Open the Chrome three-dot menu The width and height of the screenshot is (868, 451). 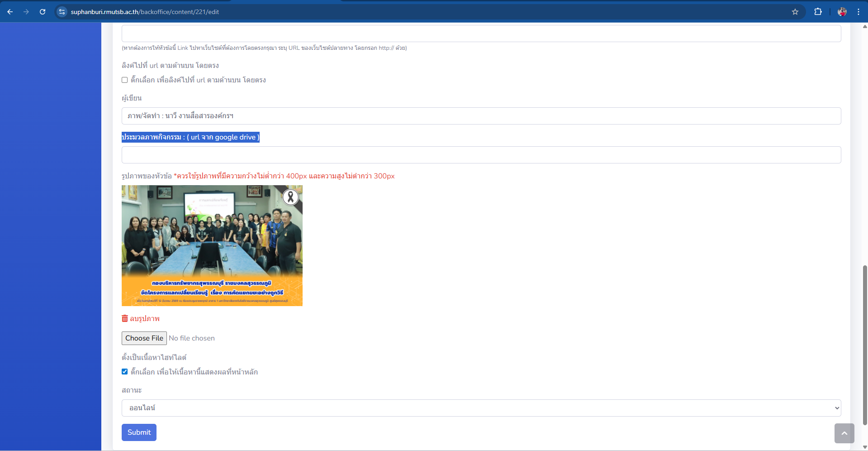858,12
